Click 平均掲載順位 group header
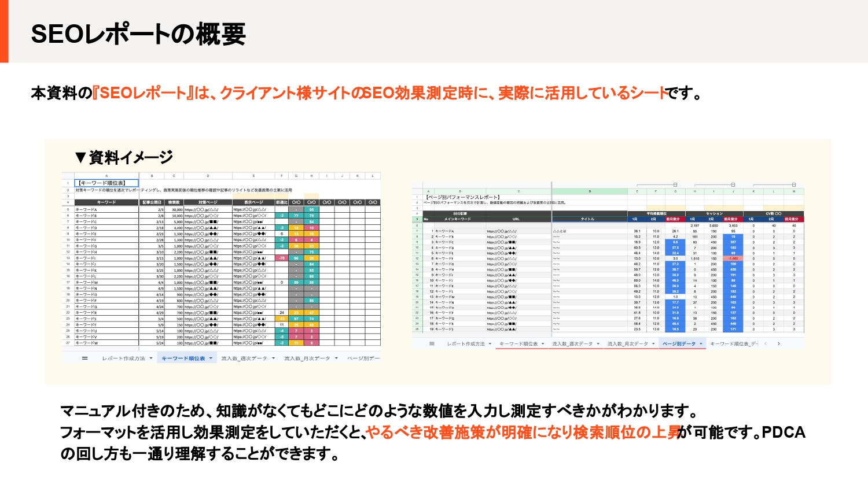868x488 pixels. (656, 214)
